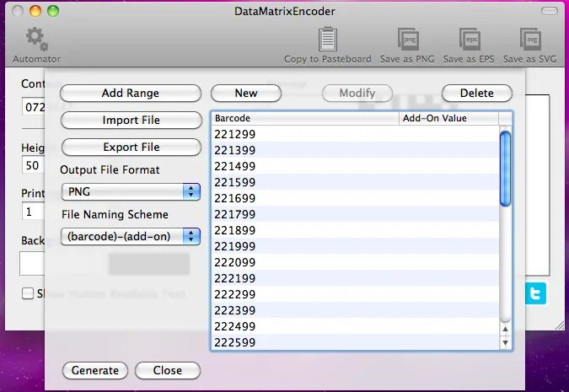
Task: Select barcode row 221399
Action: coord(355,150)
